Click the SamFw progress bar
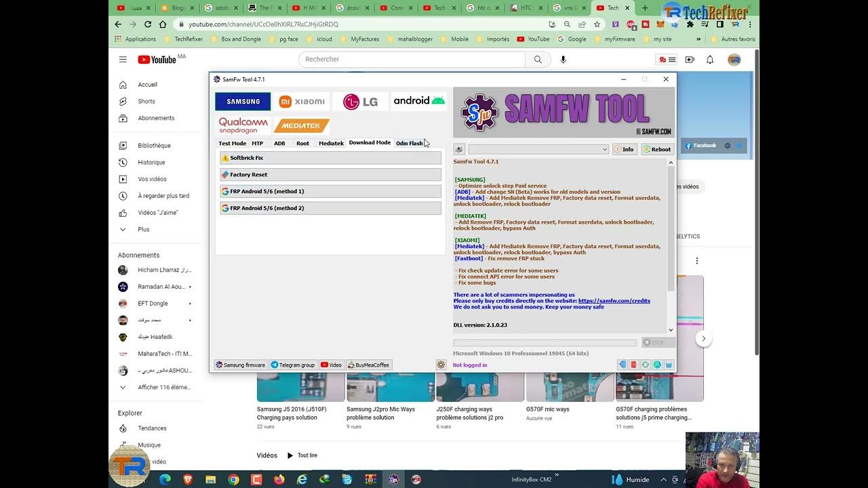Viewport: 868px width, 488px height. [x=545, y=343]
